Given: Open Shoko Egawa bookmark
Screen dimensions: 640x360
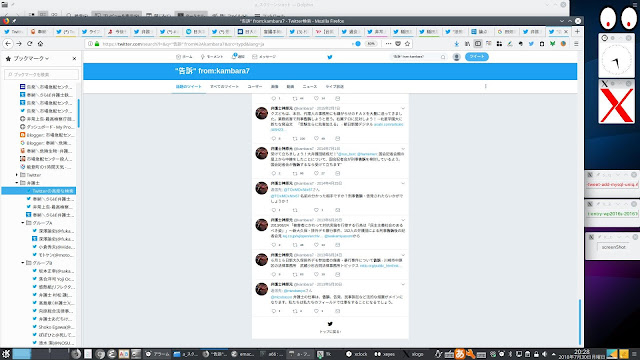Looking at the screenshot, I should coord(53,327).
